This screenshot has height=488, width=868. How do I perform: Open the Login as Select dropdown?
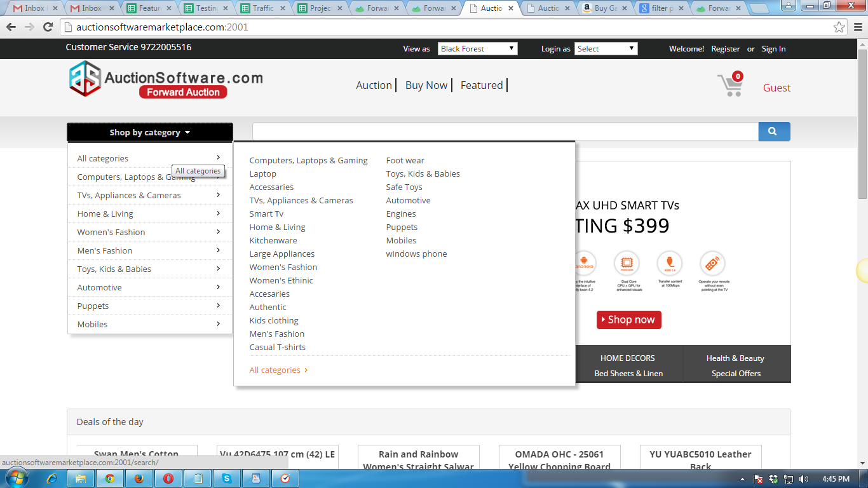pyautogui.click(x=606, y=48)
